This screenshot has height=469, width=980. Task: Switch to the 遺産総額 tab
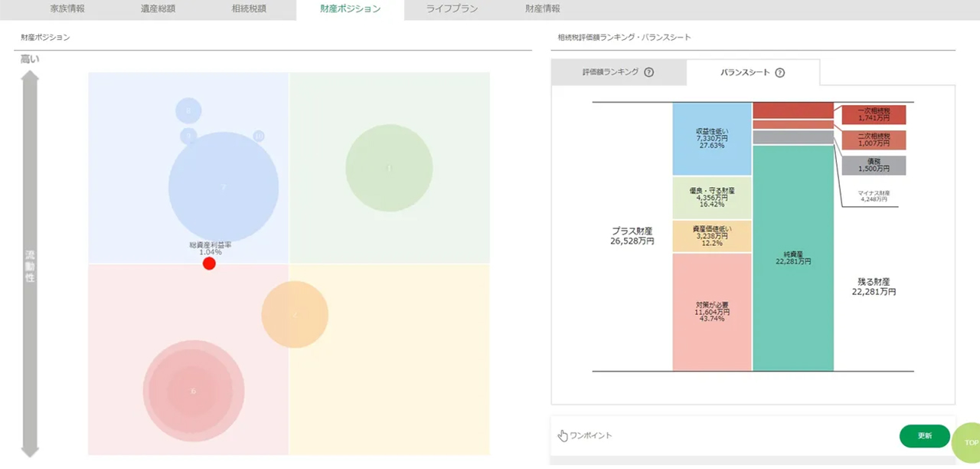point(158,9)
